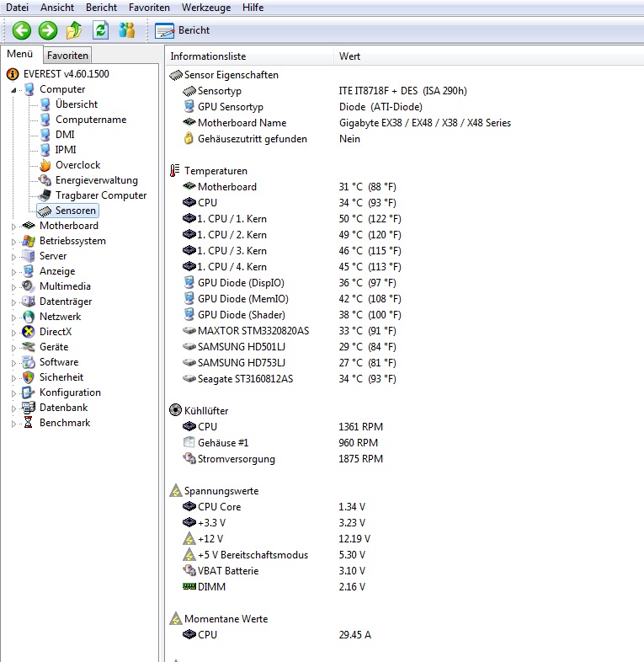Expand the DirectX tree node
The height and width of the screenshot is (662, 644).
[13, 333]
